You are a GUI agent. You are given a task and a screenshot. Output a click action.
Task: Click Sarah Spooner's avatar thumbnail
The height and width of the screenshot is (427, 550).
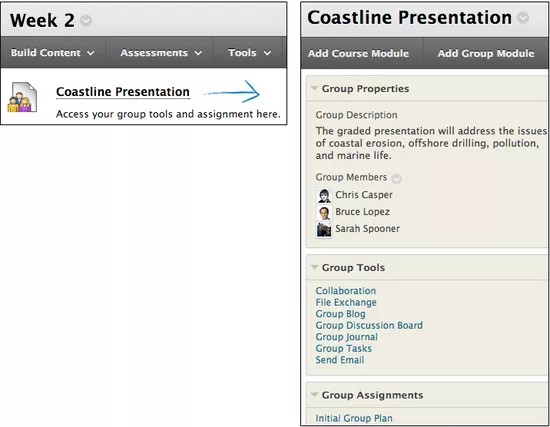pos(324,229)
